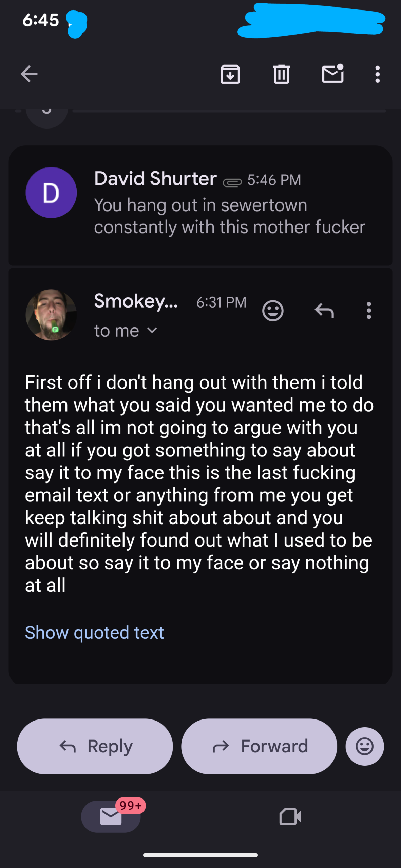This screenshot has width=401, height=868.
Task: Add emoji reaction to Smokey's message
Action: (x=273, y=310)
